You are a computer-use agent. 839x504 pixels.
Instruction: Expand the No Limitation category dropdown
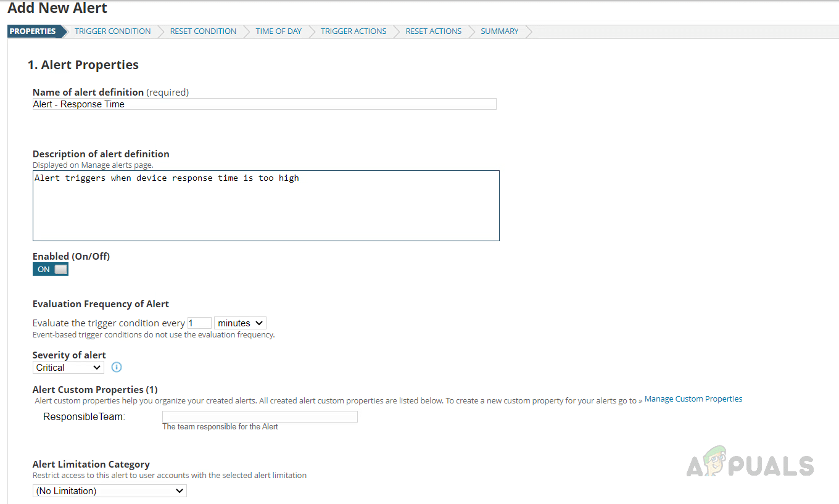[x=110, y=491]
